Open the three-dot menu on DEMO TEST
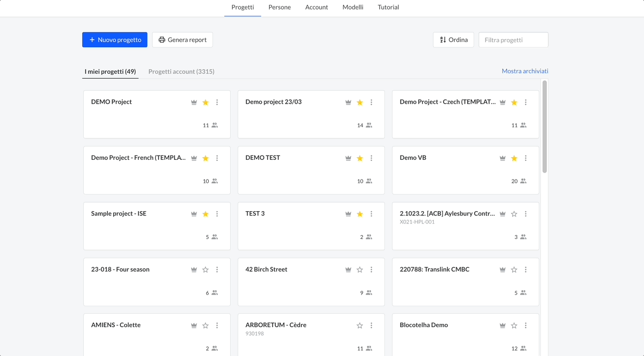644x356 pixels. click(x=372, y=158)
